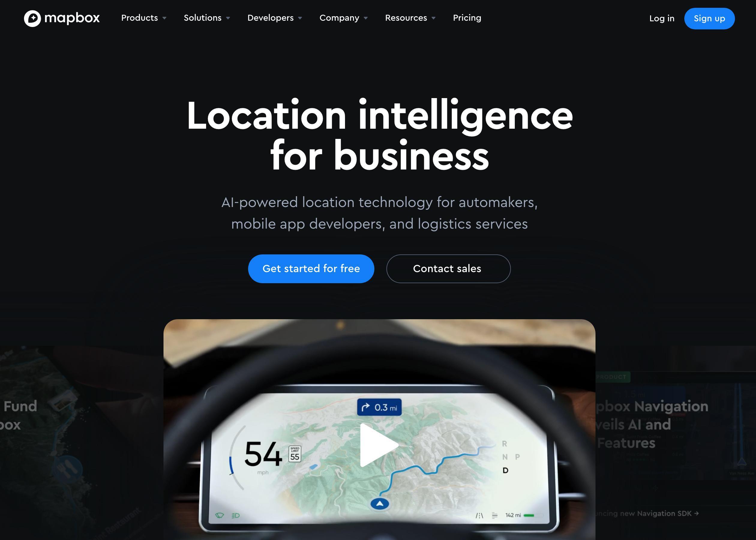The width and height of the screenshot is (756, 540).
Task: Click the Log in menu item
Action: coord(662,18)
